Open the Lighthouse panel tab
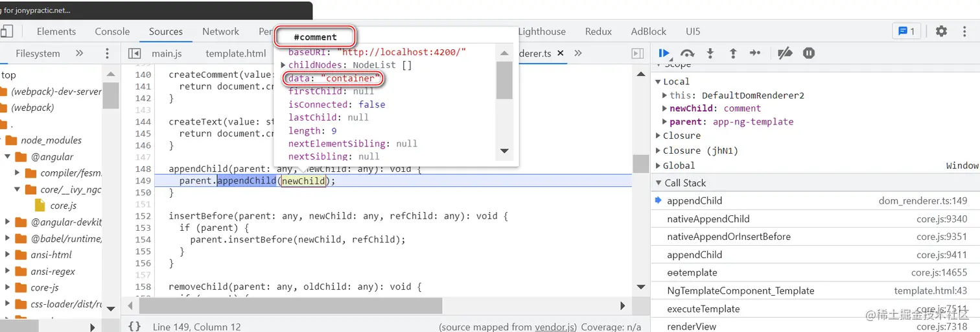Screen dimensions: 980x332 [x=542, y=31]
